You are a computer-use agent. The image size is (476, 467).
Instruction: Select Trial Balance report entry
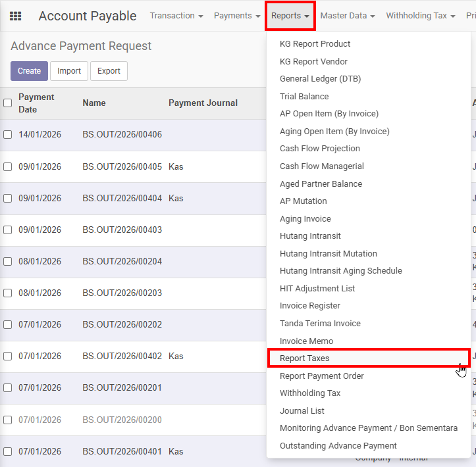point(304,96)
